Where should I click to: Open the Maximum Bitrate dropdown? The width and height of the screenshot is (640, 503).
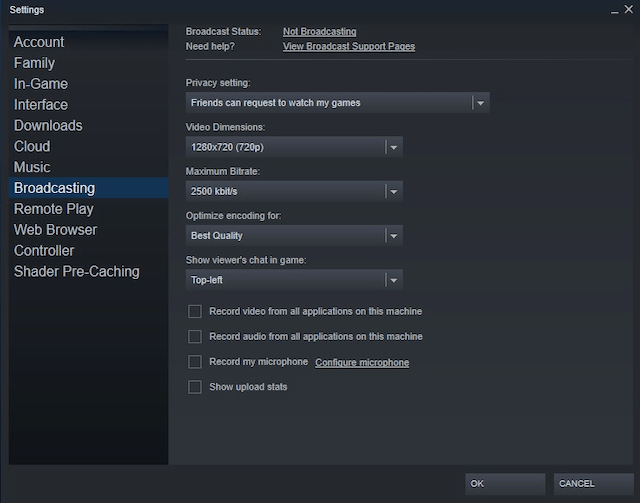294,191
